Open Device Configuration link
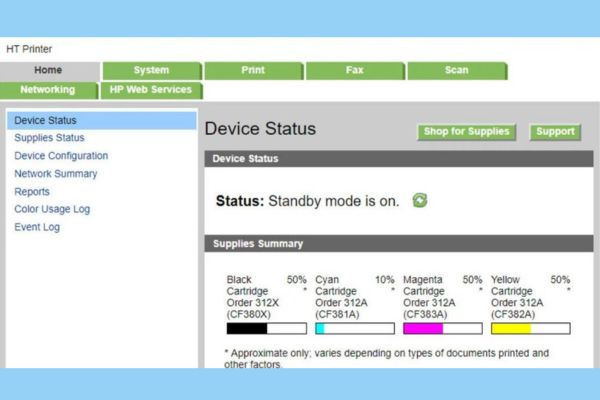The image size is (600, 400). (61, 156)
